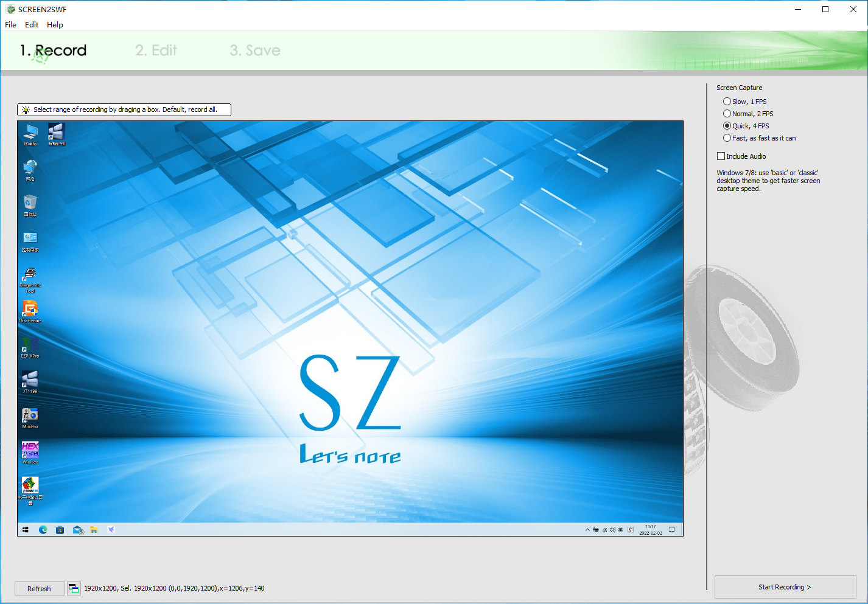Click the MiniPro icon in the preview
Screen dimensions: 868x604
coord(30,415)
